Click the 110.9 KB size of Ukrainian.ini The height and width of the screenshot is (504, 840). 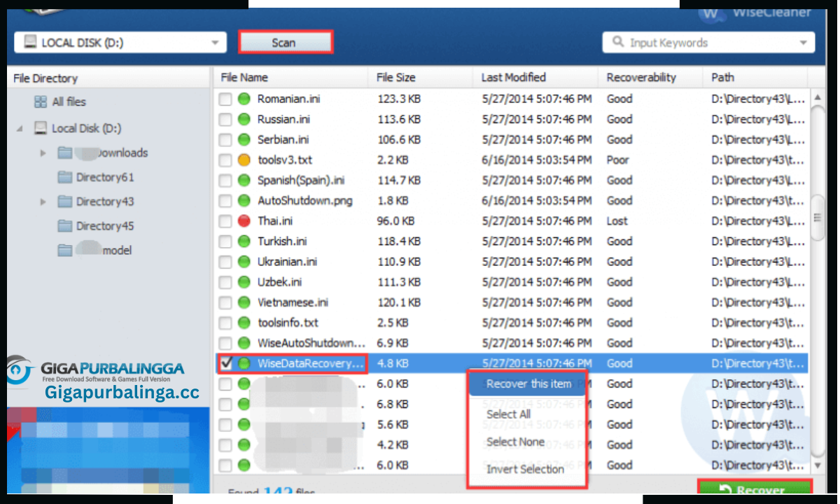pos(399,262)
